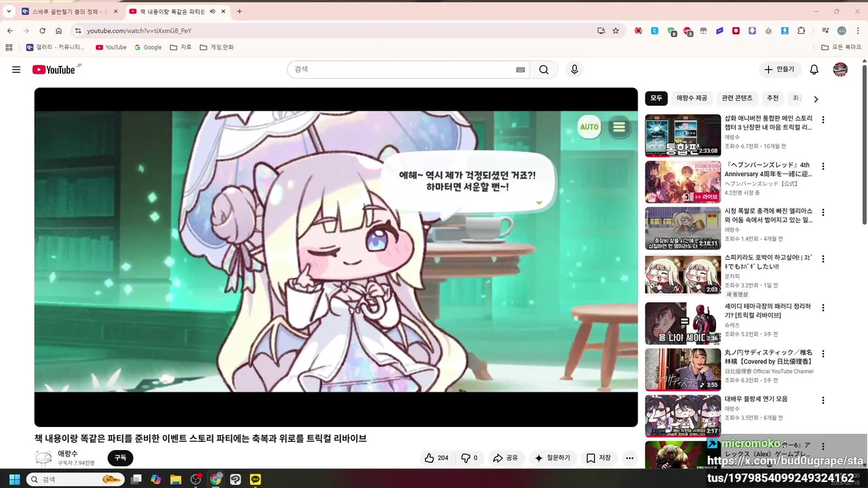Close the YouTube video tab
The width and height of the screenshot is (868, 488).
pos(223,12)
